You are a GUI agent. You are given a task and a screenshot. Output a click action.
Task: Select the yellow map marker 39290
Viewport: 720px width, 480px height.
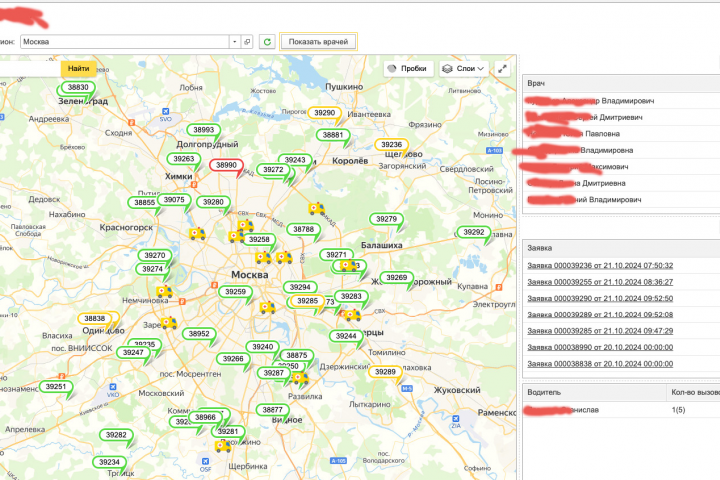pyautogui.click(x=324, y=113)
